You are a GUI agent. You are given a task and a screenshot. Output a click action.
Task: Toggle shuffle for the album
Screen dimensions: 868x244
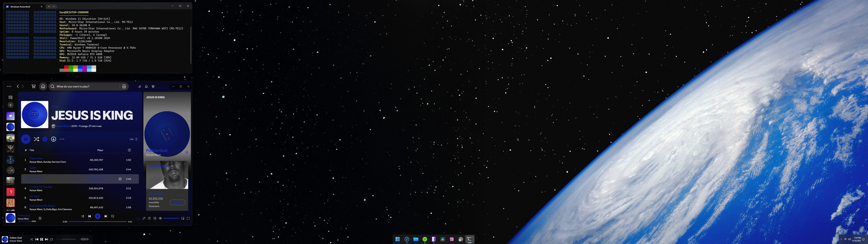(x=36, y=139)
